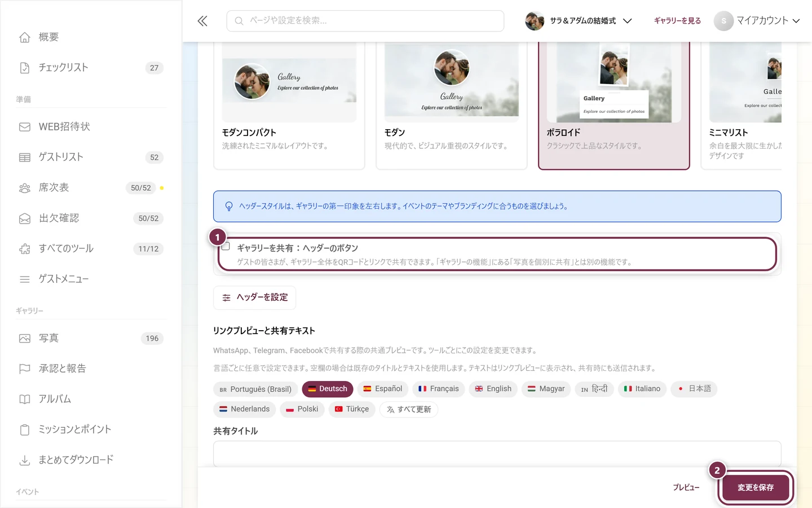This screenshot has width=812, height=508.
Task: Select Español language tab
Action: pos(383,389)
